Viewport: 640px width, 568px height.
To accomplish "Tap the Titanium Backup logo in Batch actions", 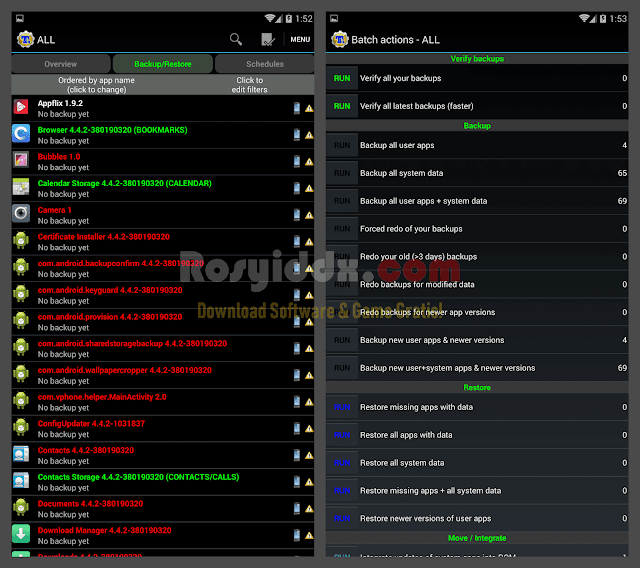I will pyautogui.click(x=340, y=40).
